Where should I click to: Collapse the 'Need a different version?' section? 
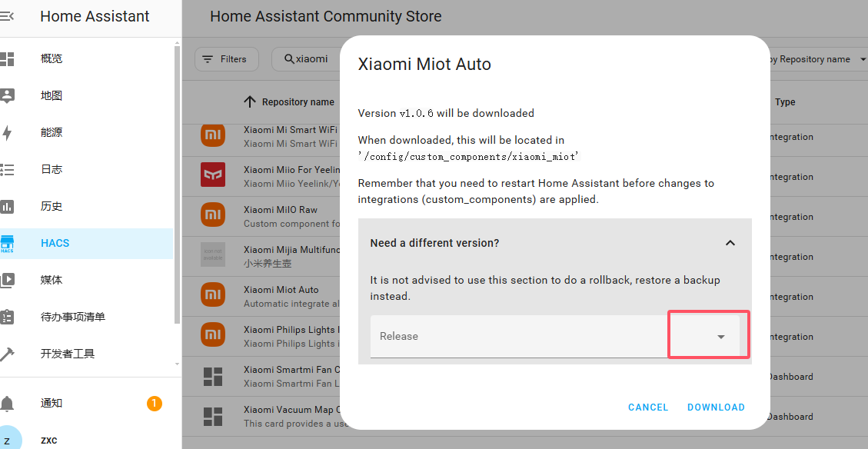coord(730,243)
